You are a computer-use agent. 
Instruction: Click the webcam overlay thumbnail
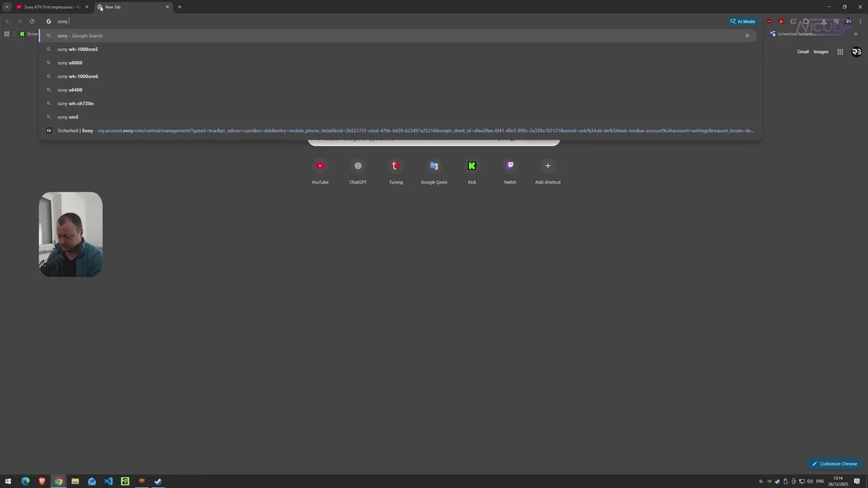click(x=71, y=235)
